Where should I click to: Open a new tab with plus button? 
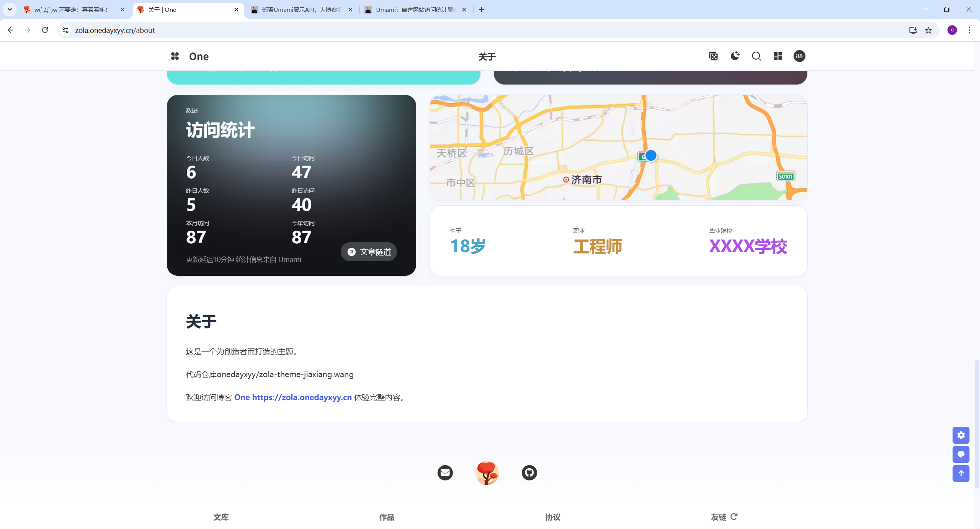click(482, 10)
